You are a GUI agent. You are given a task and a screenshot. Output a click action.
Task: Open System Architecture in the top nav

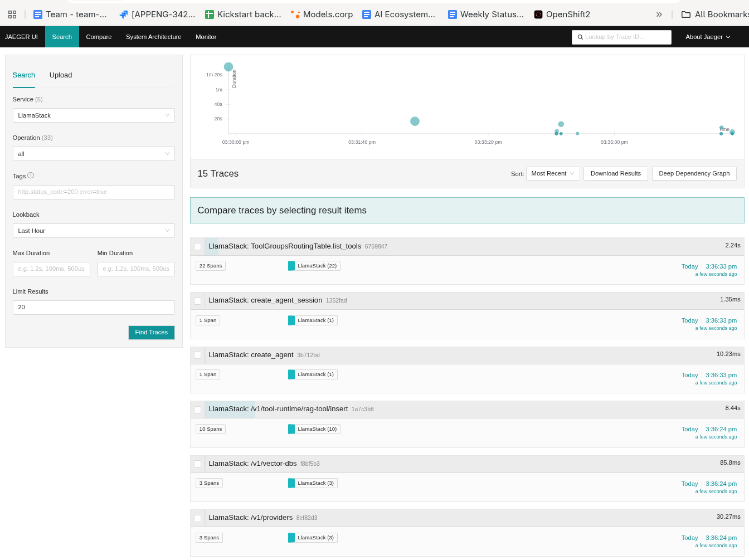153,37
